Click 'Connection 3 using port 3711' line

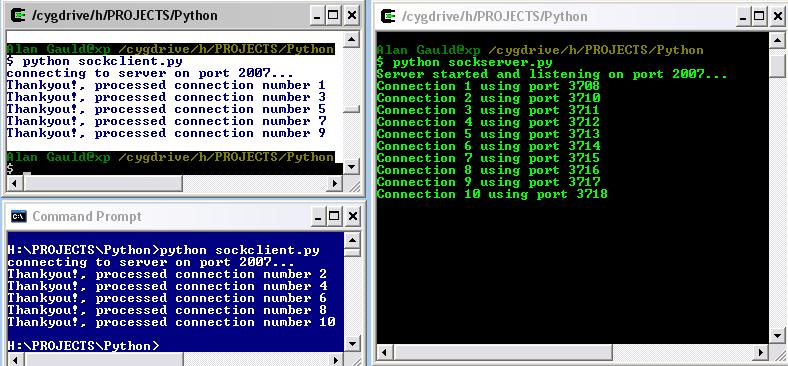point(488,110)
